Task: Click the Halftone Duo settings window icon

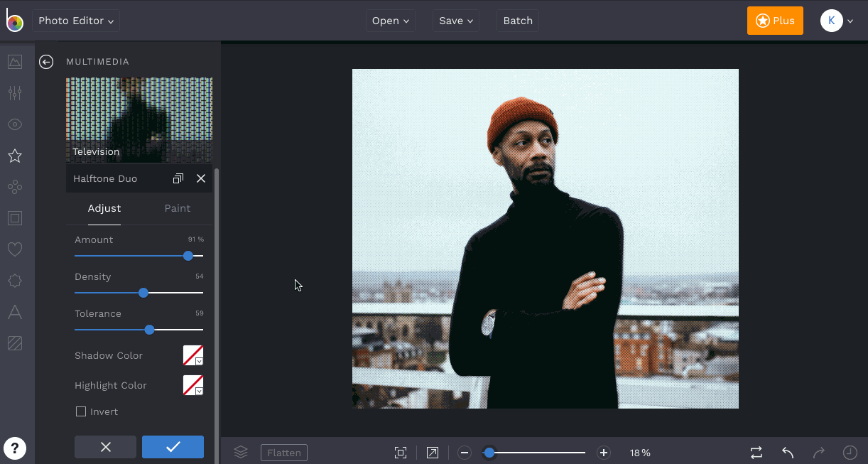Action: coord(178,178)
